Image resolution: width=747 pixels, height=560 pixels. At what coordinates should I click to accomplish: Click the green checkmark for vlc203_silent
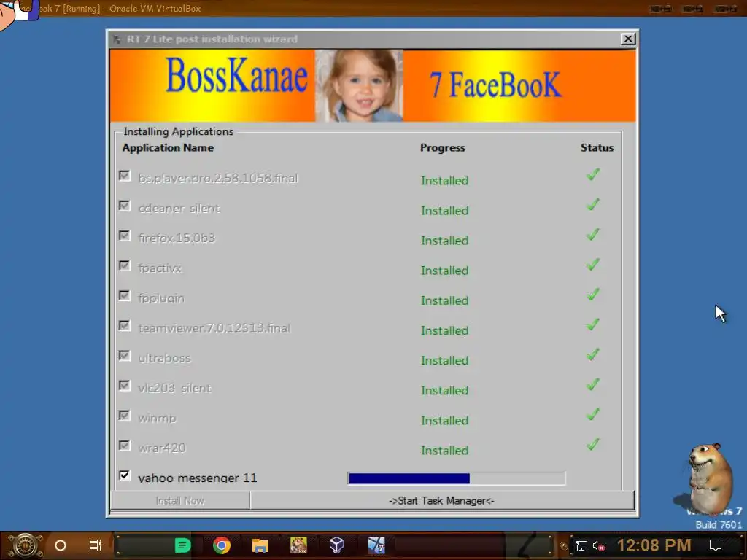coord(592,385)
